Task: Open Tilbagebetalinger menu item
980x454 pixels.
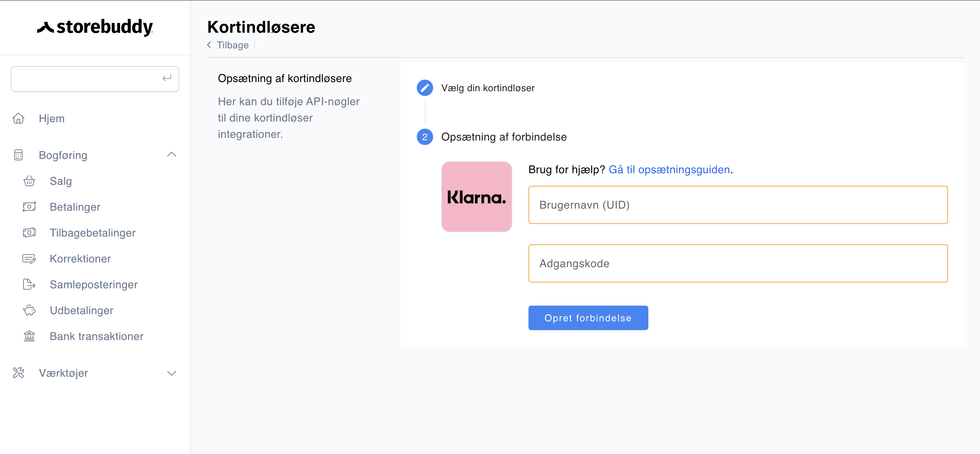Action: (x=92, y=233)
